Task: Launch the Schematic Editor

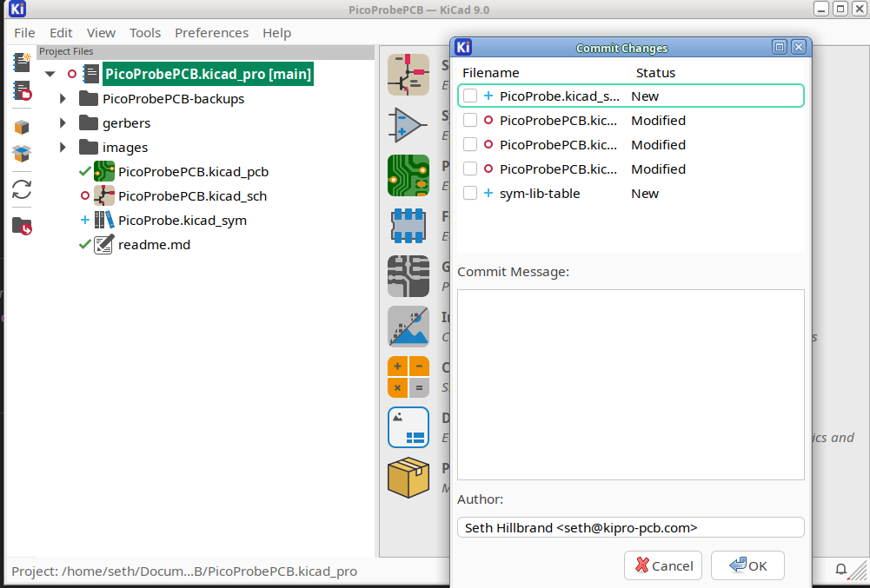Action: tap(408, 75)
